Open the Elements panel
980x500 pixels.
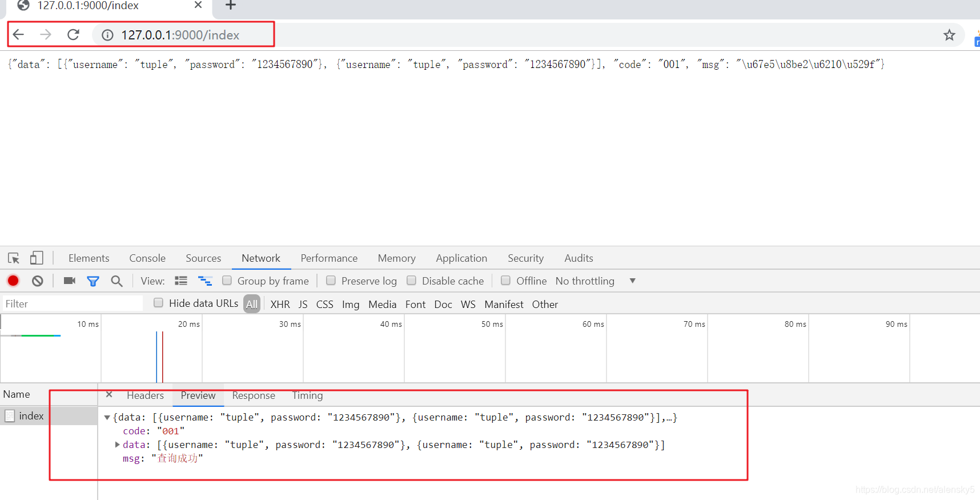pyautogui.click(x=89, y=258)
